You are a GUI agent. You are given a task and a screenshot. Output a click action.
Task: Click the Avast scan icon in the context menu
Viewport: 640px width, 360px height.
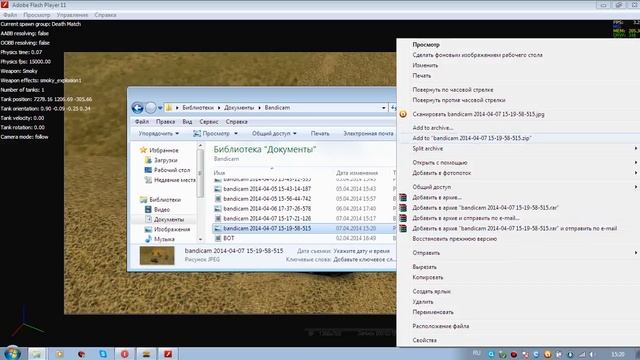point(403,114)
